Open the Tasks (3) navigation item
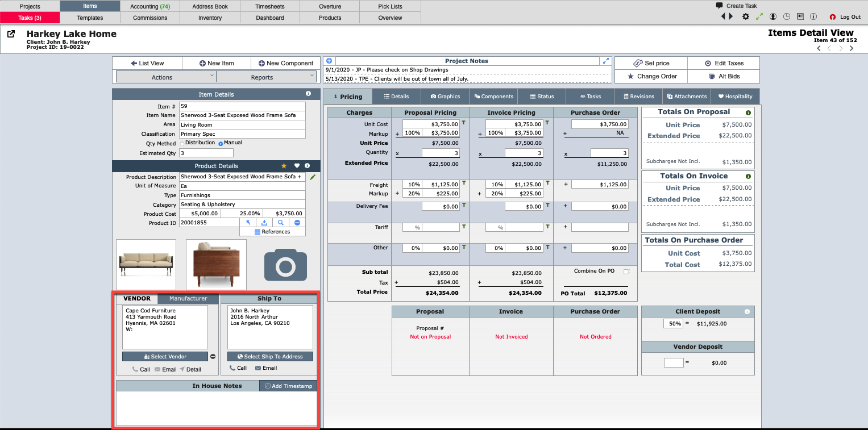The width and height of the screenshot is (868, 430). point(30,18)
